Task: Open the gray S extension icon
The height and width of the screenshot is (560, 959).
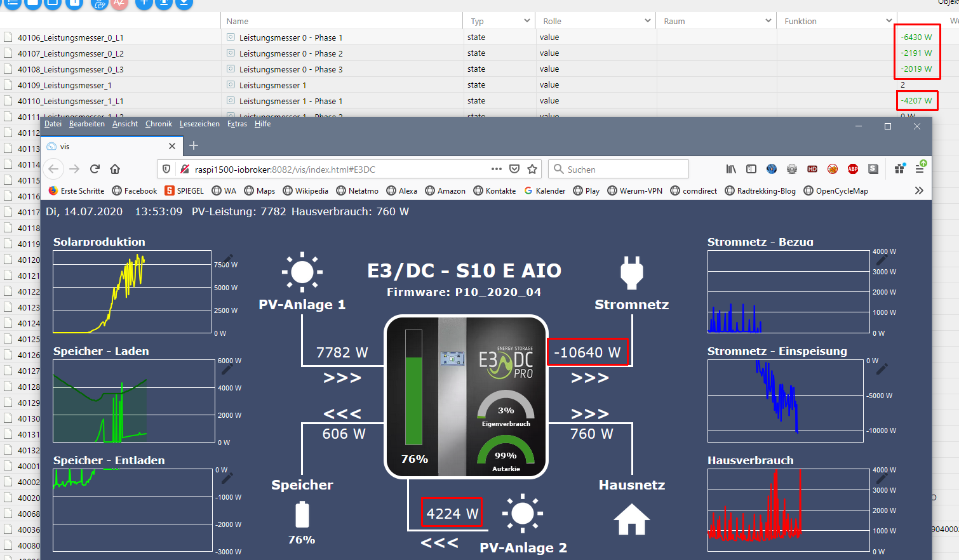Action: pyautogui.click(x=873, y=169)
